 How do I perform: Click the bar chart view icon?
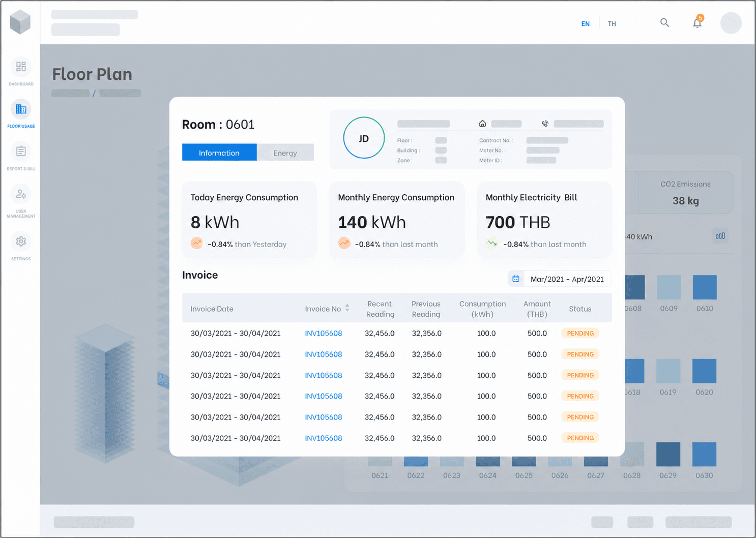coord(720,236)
